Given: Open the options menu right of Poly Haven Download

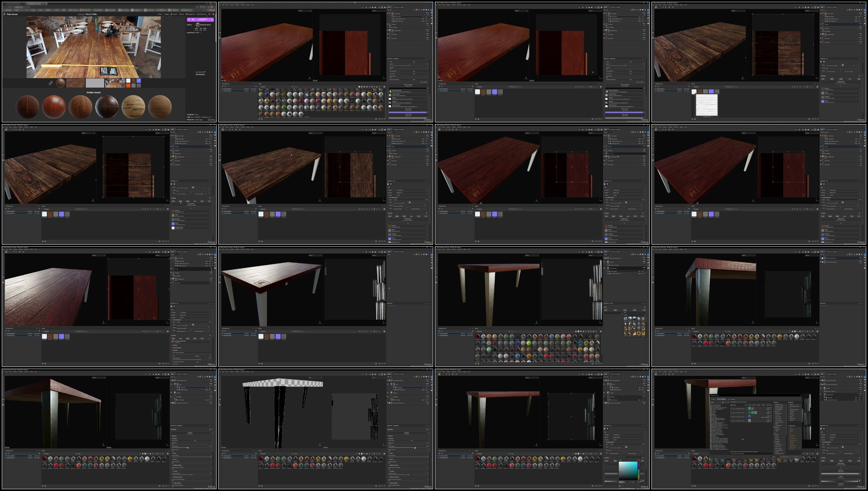Looking at the screenshot, I should coord(212,20).
